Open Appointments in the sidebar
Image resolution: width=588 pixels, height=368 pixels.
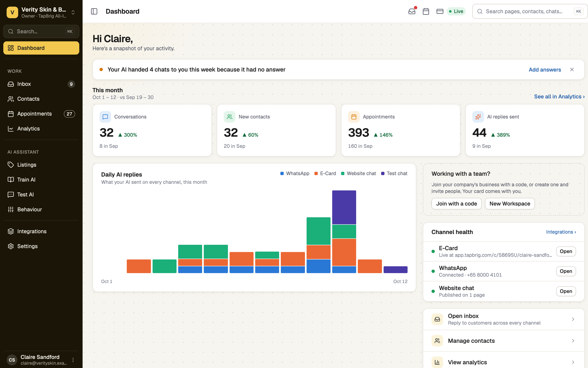pos(41,114)
